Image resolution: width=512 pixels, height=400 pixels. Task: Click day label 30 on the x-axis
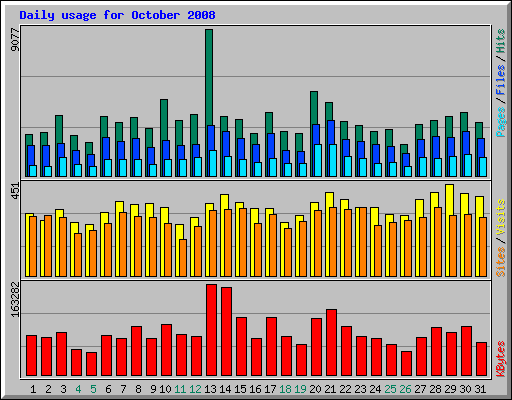click(x=465, y=389)
